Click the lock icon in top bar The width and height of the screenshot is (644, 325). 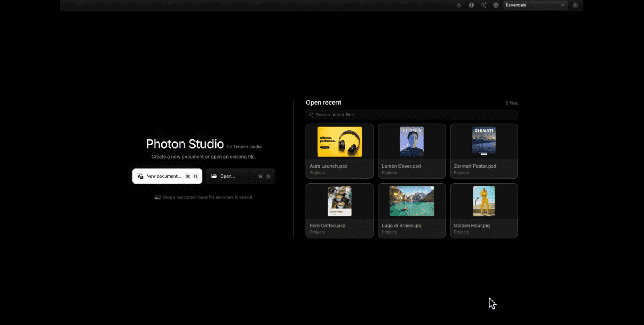click(575, 5)
